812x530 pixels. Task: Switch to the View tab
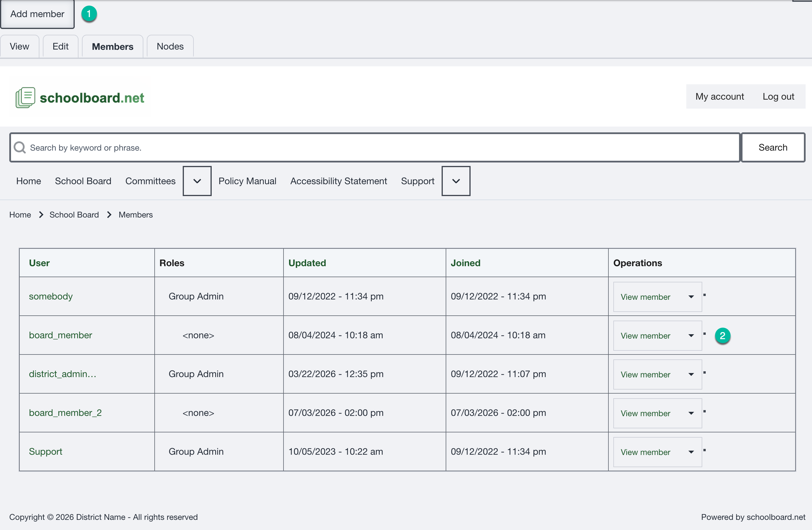19,46
